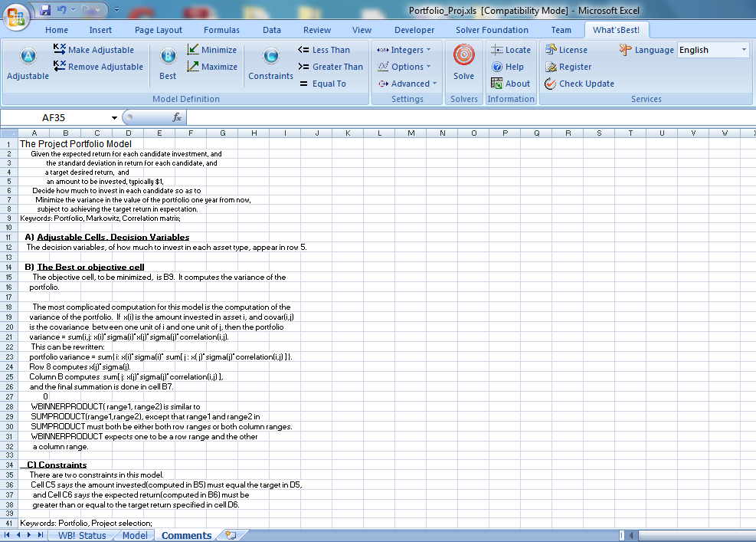
Task: Open the About information
Action: coord(511,84)
